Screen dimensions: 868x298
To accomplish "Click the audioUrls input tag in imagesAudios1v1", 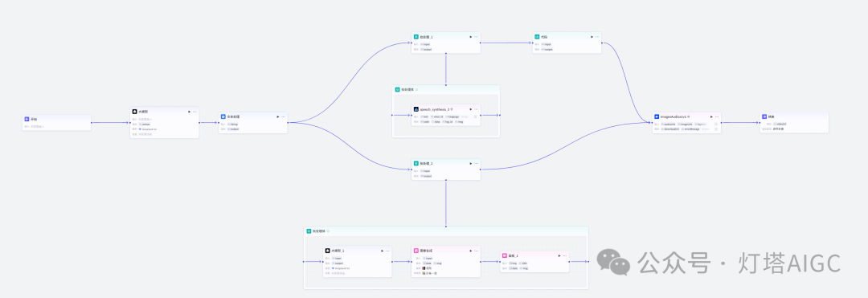I will [x=669, y=124].
